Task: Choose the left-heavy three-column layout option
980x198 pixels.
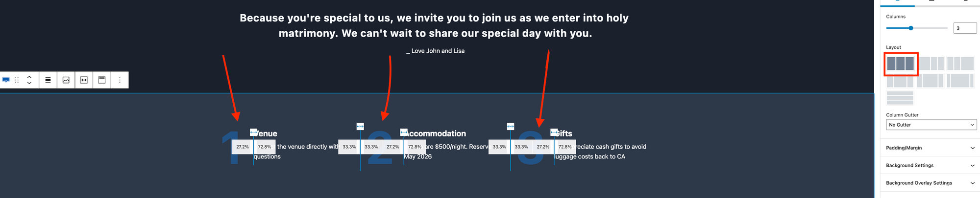Action: 931,64
